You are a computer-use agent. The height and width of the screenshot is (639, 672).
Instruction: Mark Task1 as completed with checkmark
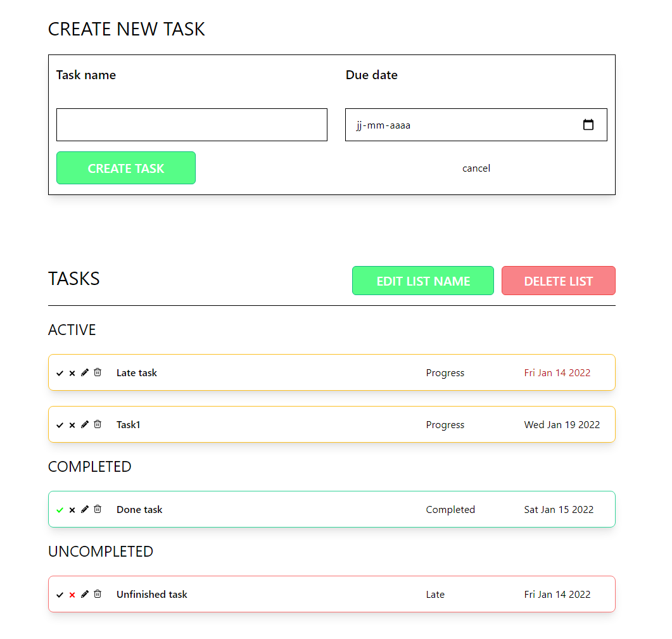coord(60,425)
